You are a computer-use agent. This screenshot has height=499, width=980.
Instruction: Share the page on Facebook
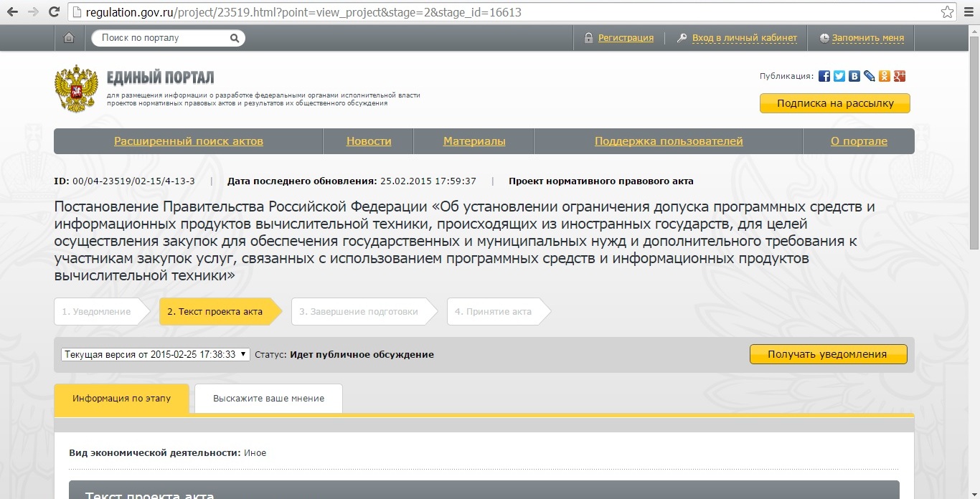[824, 76]
